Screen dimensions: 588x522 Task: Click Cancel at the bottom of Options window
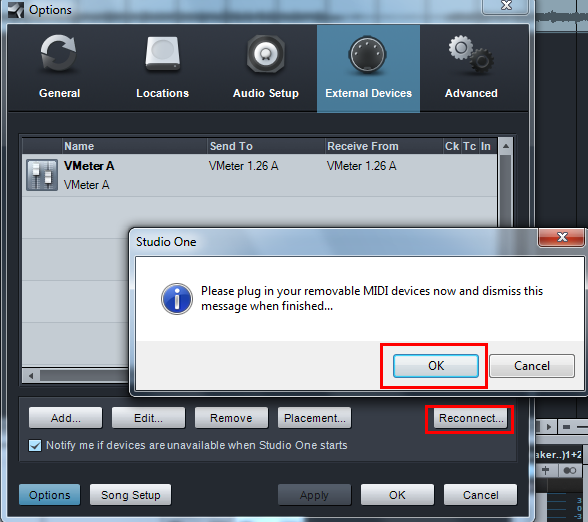coord(480,495)
